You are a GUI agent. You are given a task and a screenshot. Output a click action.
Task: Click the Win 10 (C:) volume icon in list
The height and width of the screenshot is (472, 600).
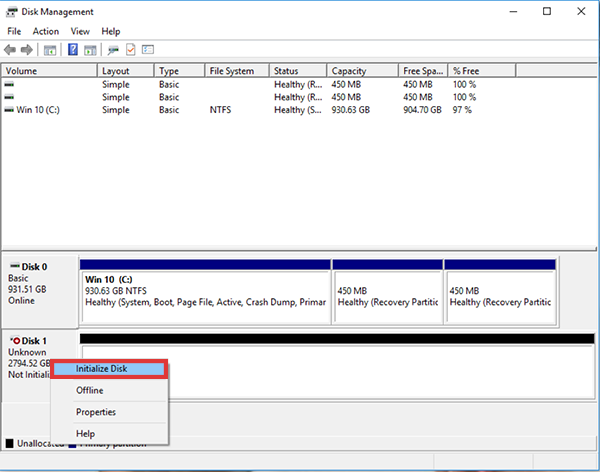(9, 110)
